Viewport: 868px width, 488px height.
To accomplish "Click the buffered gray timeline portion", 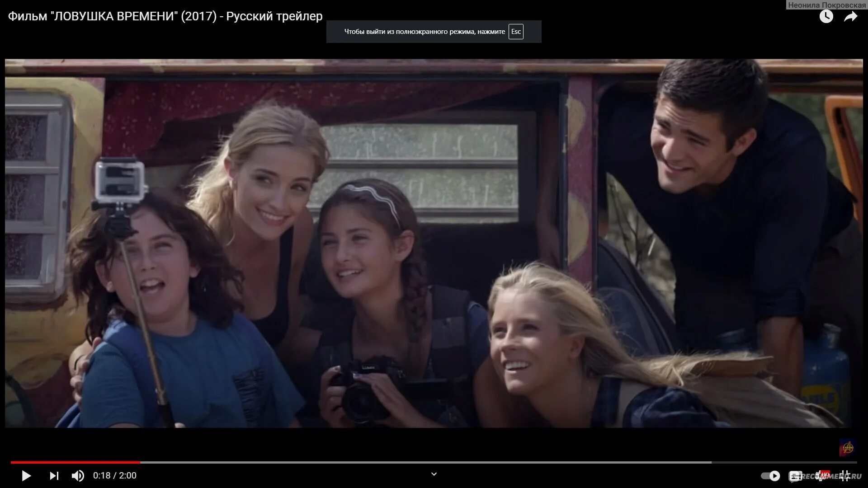I will click(x=425, y=462).
